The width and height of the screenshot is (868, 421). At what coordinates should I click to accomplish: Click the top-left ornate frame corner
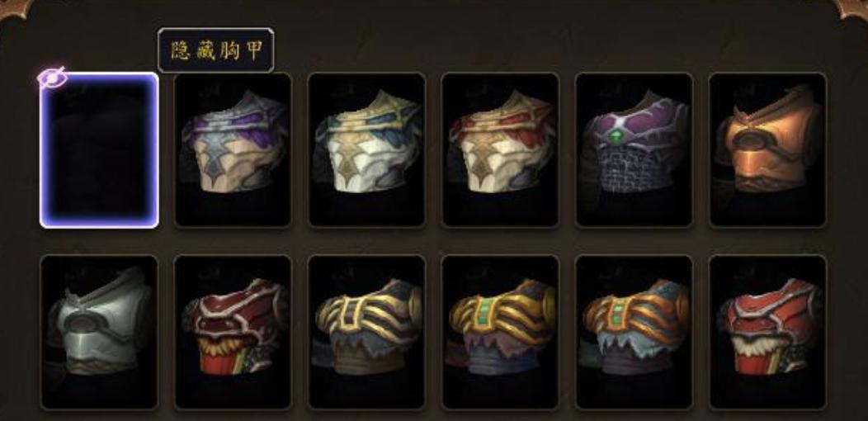click(14, 8)
